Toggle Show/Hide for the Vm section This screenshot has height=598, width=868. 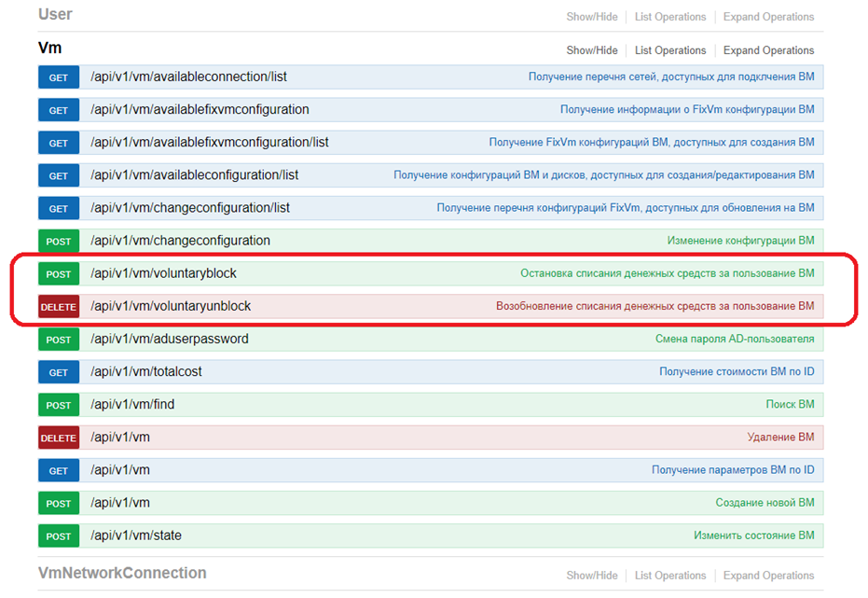[x=592, y=50]
